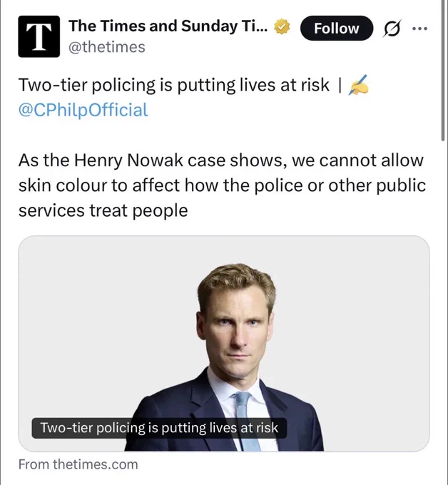
Task: Click the vertical scrollbar thumb on right edge
Action: 444,70
